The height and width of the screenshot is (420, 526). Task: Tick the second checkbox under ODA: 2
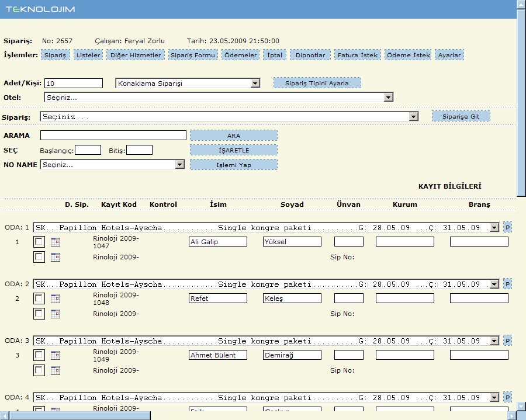click(x=39, y=314)
